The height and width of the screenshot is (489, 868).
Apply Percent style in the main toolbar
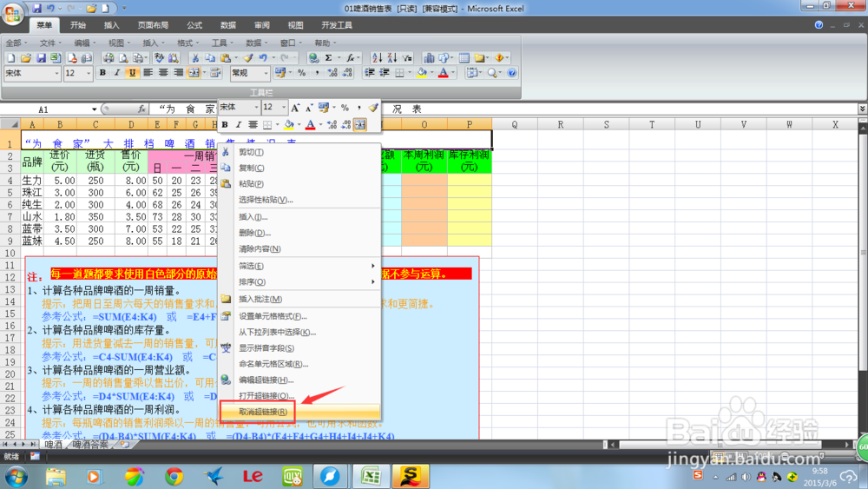[302, 73]
